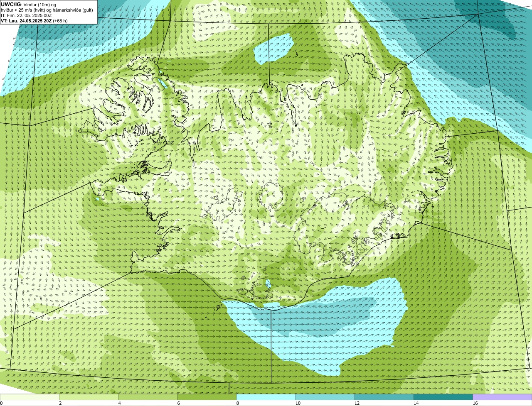Click the isolated cyan wind patch north of Iceland
532x406 pixels.
(273, 49)
